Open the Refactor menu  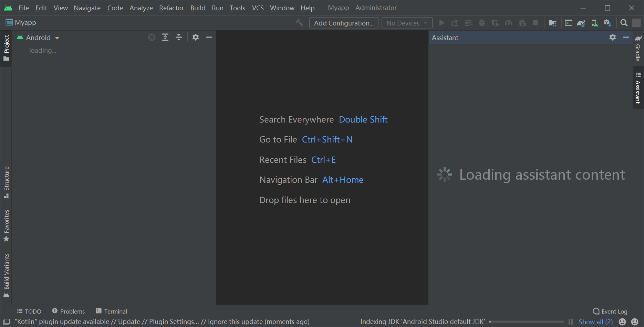(x=171, y=8)
